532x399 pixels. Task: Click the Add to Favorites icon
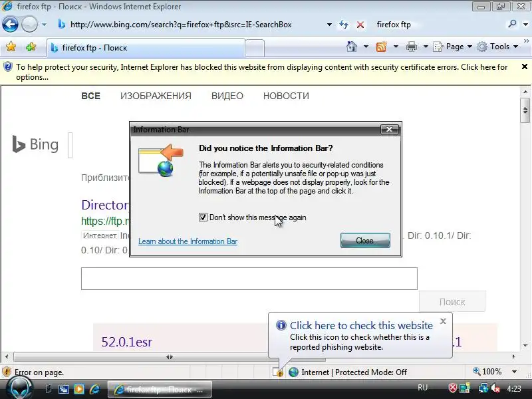31,47
